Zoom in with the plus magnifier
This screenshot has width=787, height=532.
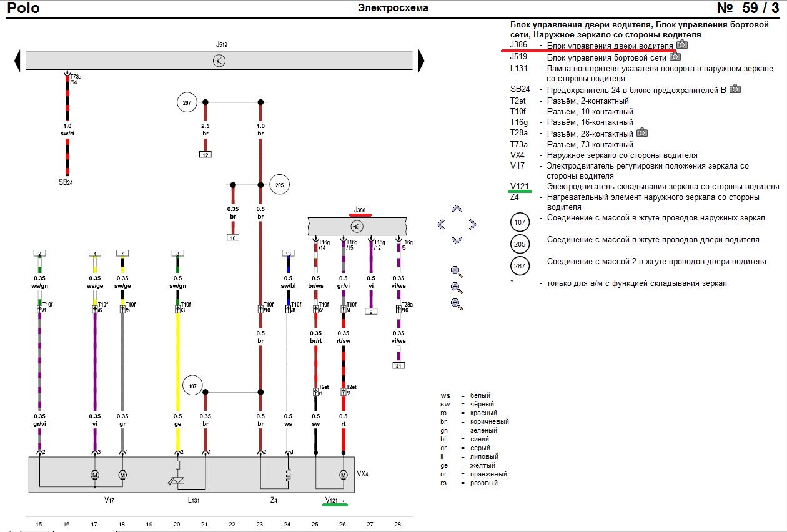[457, 288]
